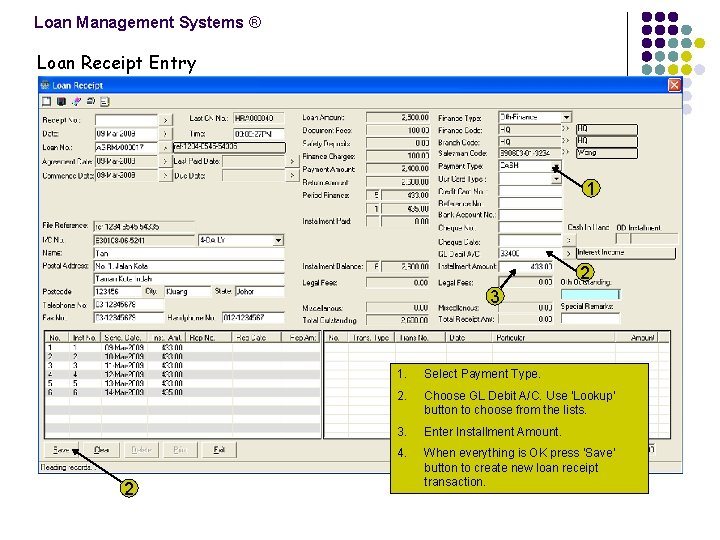720x540 pixels.
Task: Open lookup arrow beside the Date field
Action: (x=165, y=134)
